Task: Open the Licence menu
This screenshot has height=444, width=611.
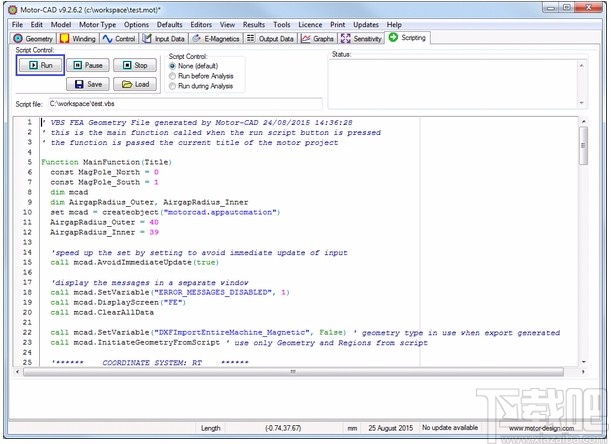Action: pyautogui.click(x=310, y=25)
